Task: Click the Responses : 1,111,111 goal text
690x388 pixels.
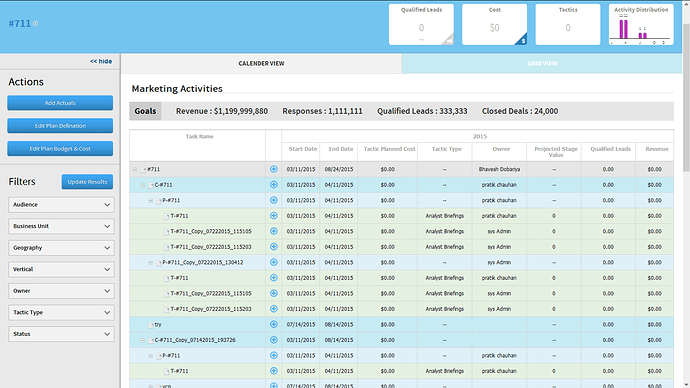Action: pyautogui.click(x=323, y=111)
